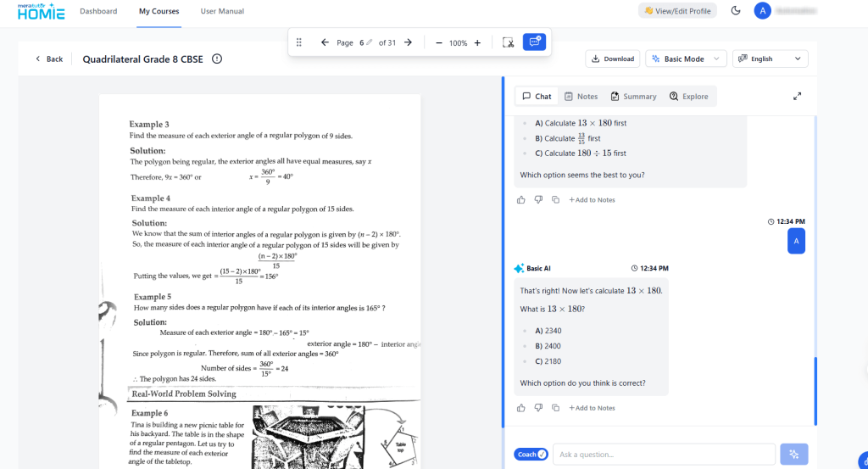Switch to the Chat tab
Screen dimensions: 868x469
coord(537,97)
